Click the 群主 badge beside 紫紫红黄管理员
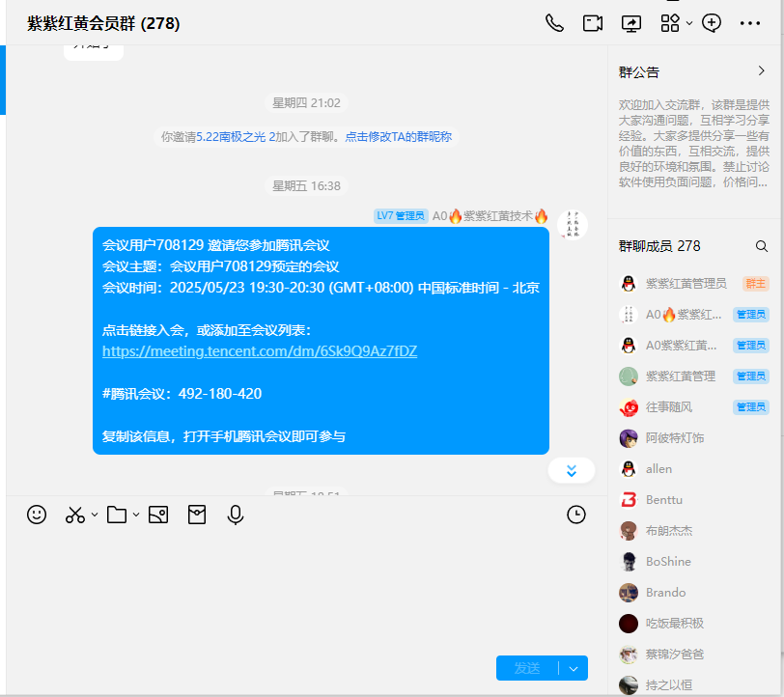Screen dimensions: 784x697 coord(755,284)
